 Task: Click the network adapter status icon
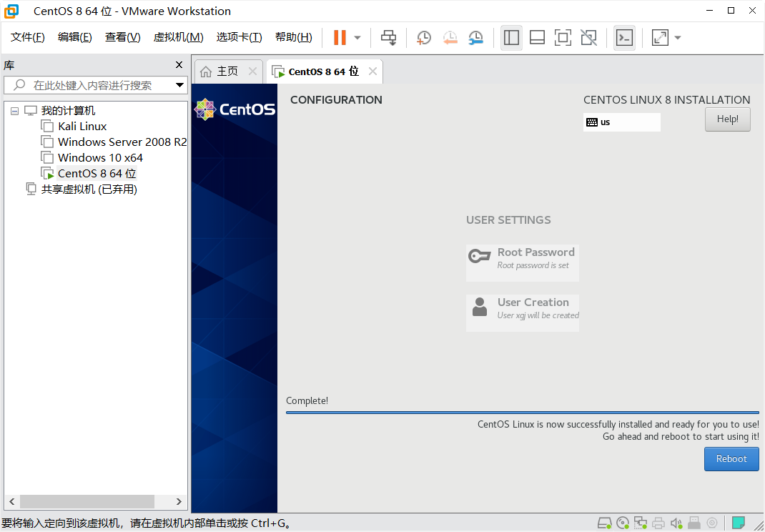click(x=640, y=523)
